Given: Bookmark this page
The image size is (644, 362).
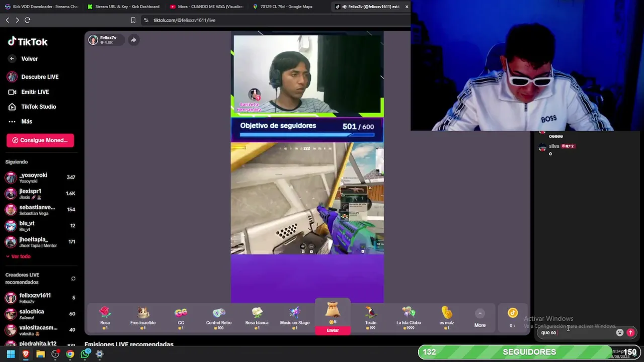Looking at the screenshot, I should click(x=133, y=20).
